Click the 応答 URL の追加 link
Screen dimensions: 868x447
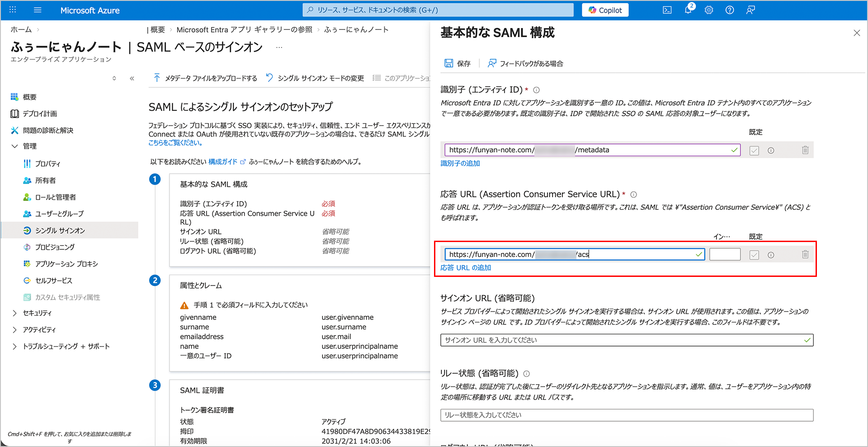click(x=466, y=268)
